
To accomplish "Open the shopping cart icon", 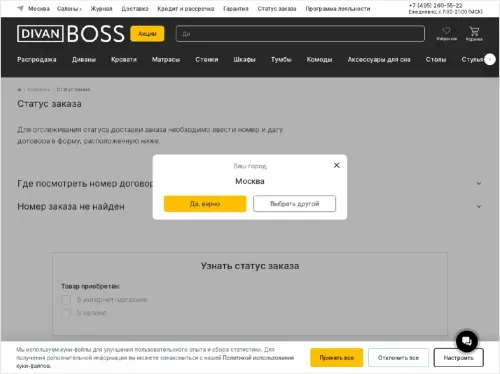I will click(x=474, y=31).
